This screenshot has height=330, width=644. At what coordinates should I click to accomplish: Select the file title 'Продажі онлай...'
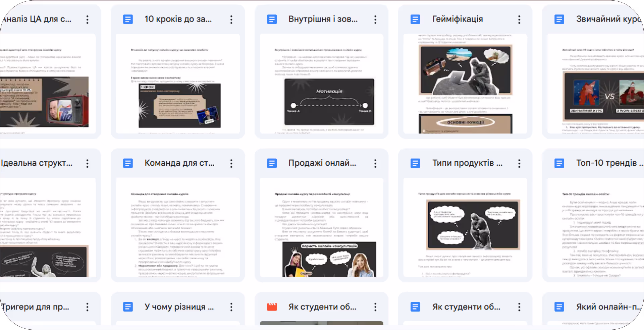[322, 163]
